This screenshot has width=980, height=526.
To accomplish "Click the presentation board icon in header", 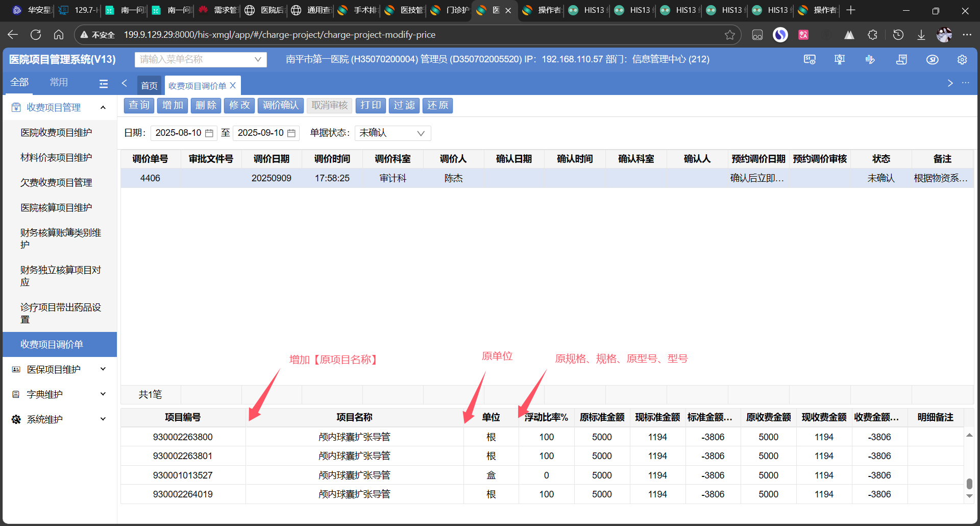I will coord(840,60).
